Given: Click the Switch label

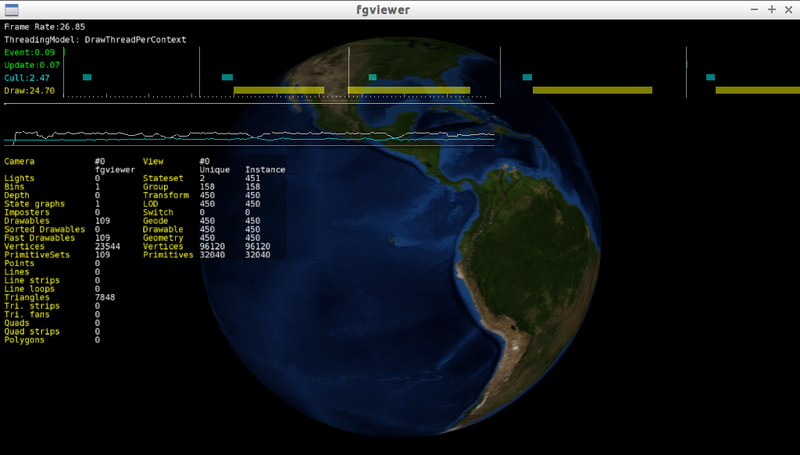Looking at the screenshot, I should [158, 212].
